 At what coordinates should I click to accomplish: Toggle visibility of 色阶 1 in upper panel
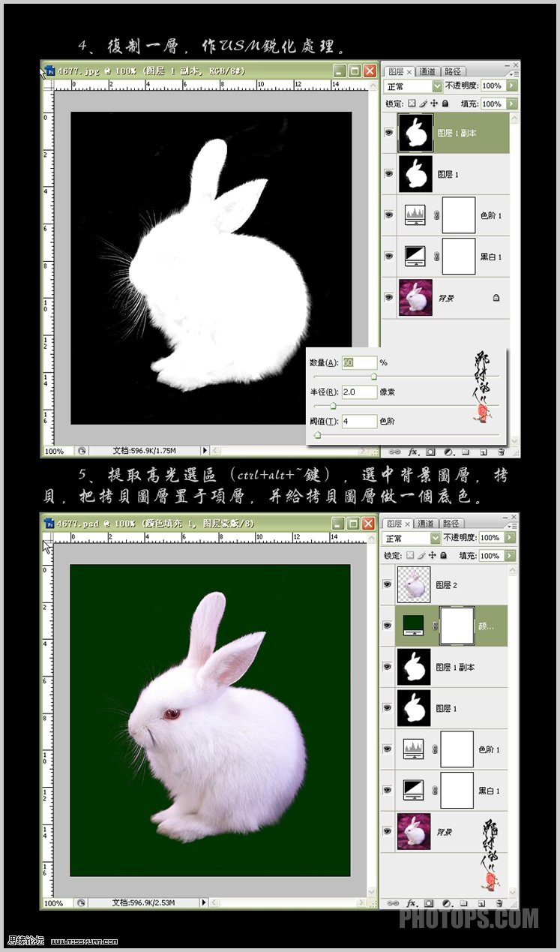(x=388, y=215)
